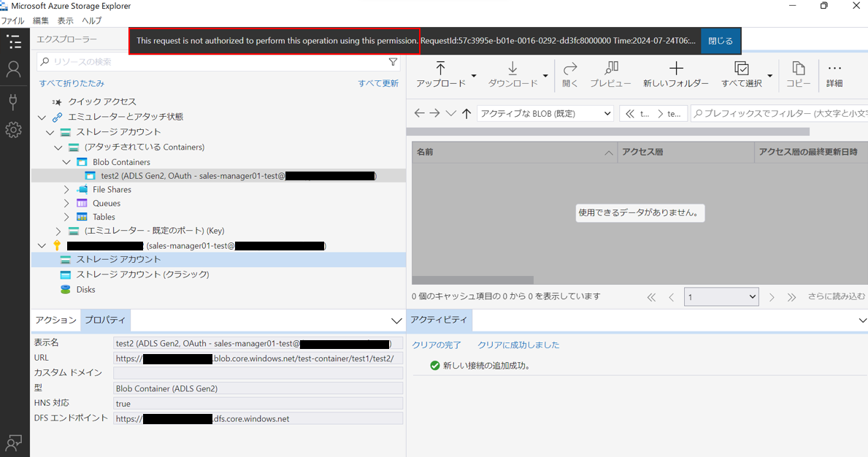Image resolution: width=868 pixels, height=457 pixels.
Task: Open the account management sidebar icon
Action: click(14, 69)
